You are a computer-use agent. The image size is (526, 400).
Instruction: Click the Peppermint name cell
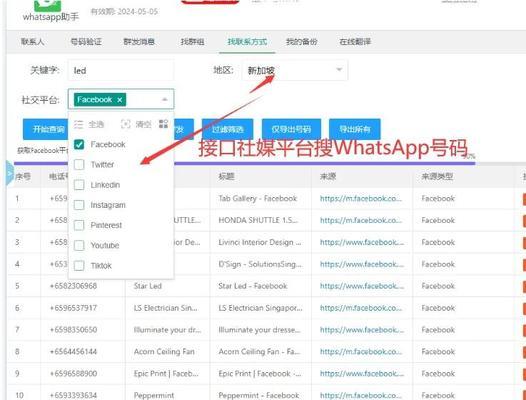pos(154,395)
